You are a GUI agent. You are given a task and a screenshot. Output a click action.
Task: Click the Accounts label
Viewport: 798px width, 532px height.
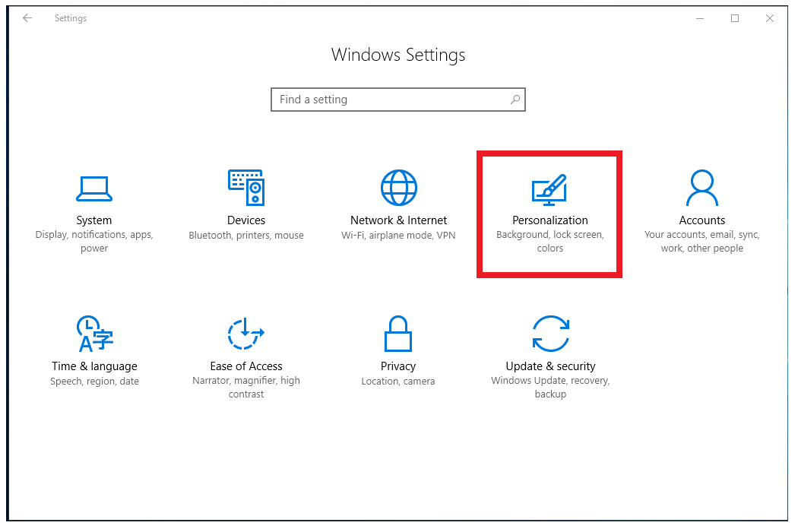pyautogui.click(x=701, y=220)
